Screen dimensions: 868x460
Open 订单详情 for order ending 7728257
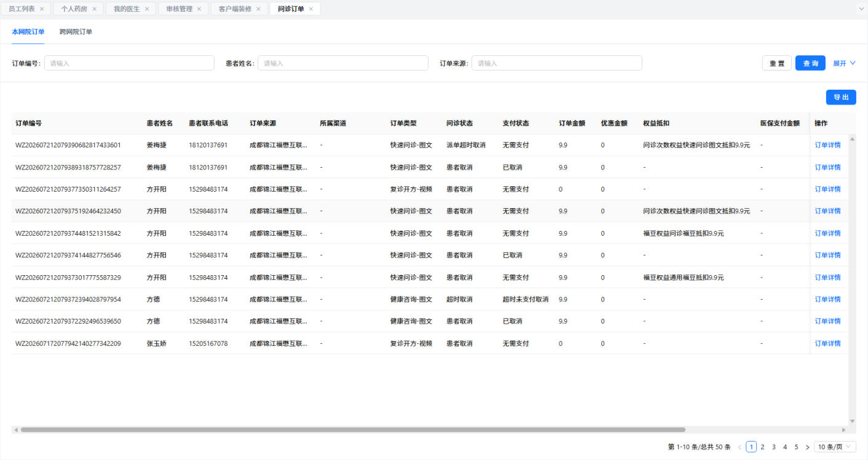(x=827, y=168)
